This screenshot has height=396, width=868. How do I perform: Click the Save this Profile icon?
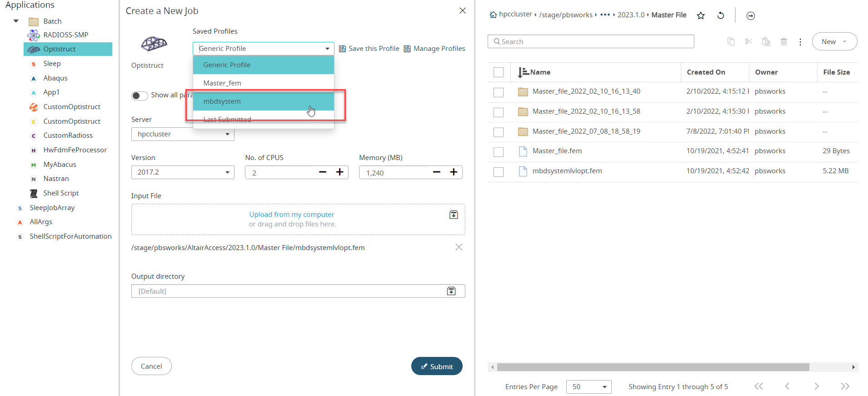point(343,49)
